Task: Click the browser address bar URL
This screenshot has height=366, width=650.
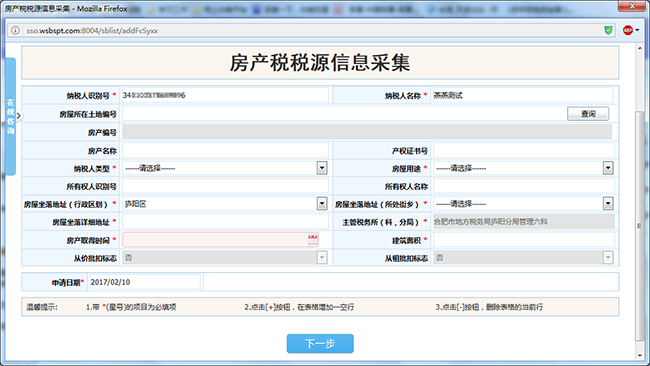Action: pyautogui.click(x=92, y=30)
